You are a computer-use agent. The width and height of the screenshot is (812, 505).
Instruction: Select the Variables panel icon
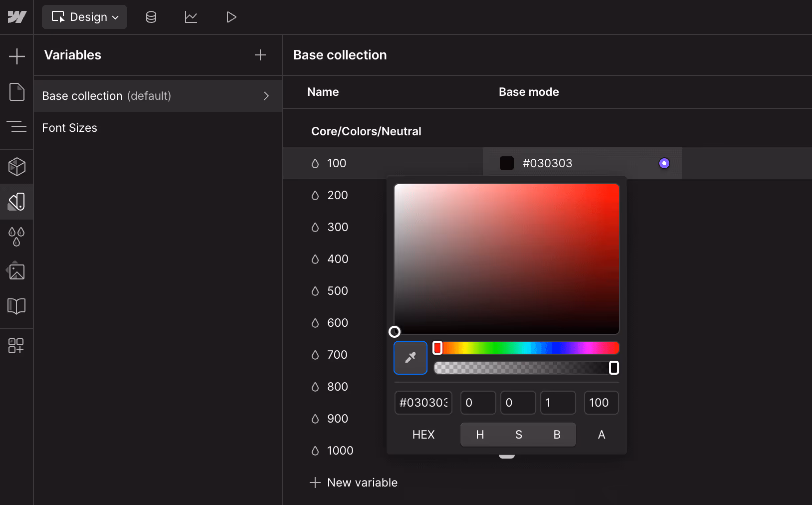point(17,201)
